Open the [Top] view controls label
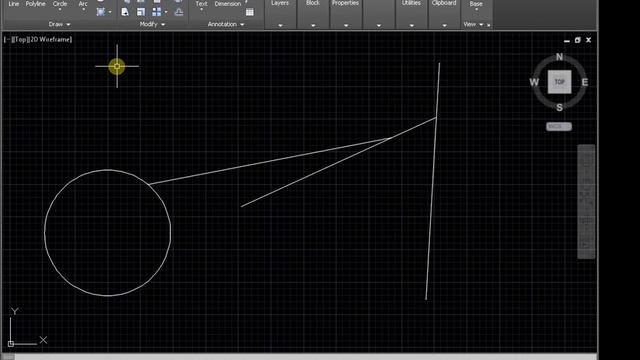640x360 pixels. [20, 40]
